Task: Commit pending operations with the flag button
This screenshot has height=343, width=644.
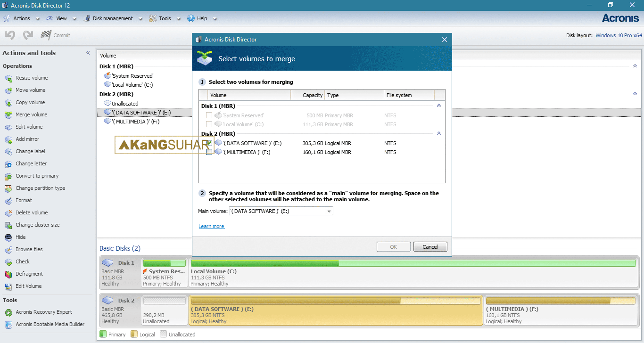Action: coord(56,35)
